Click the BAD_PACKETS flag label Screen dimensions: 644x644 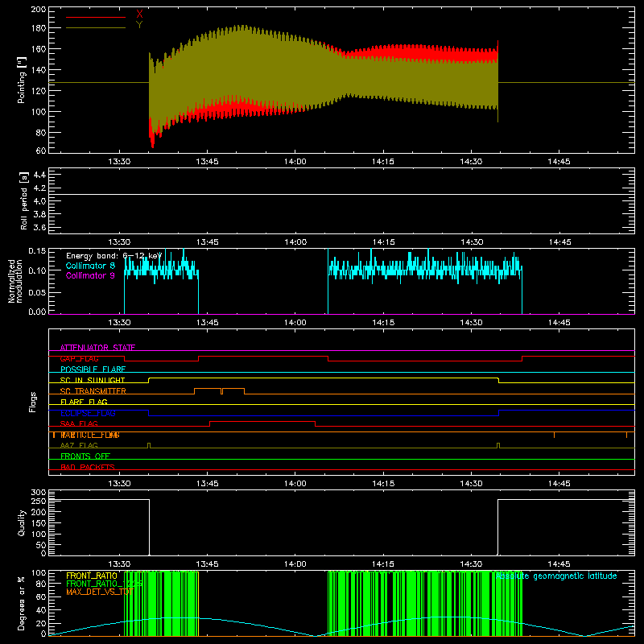point(88,467)
